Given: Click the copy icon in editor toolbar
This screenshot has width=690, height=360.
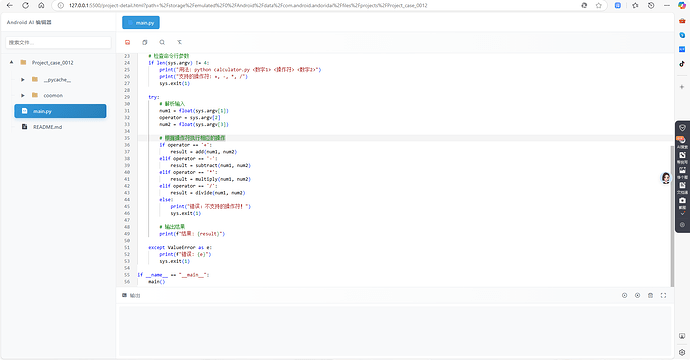Looking at the screenshot, I should click(x=144, y=42).
